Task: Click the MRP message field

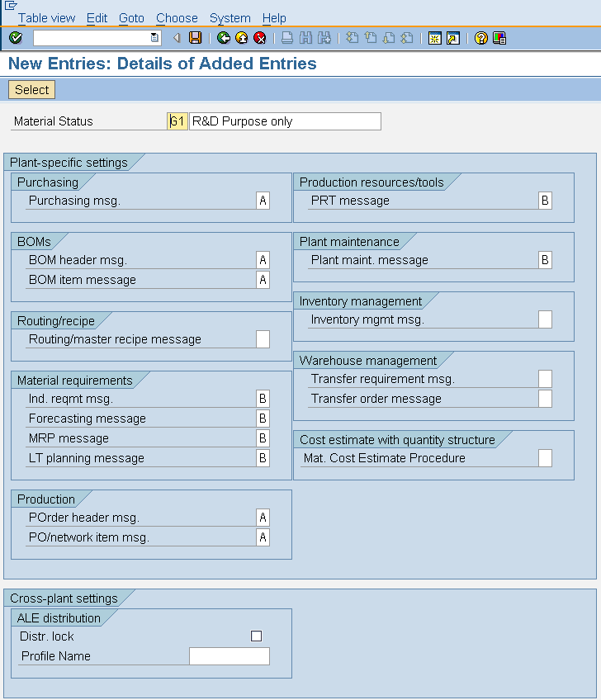Action: point(262,437)
